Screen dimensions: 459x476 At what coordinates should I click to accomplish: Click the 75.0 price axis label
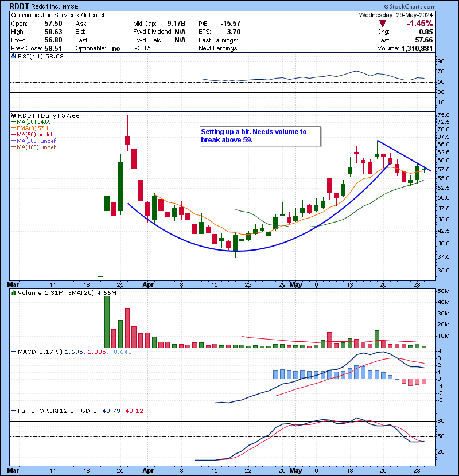pos(444,115)
